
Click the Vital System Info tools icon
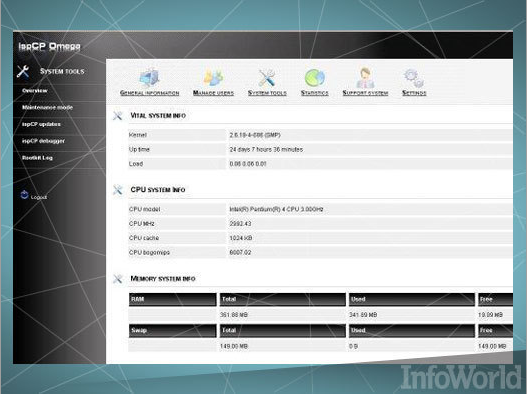click(x=118, y=116)
